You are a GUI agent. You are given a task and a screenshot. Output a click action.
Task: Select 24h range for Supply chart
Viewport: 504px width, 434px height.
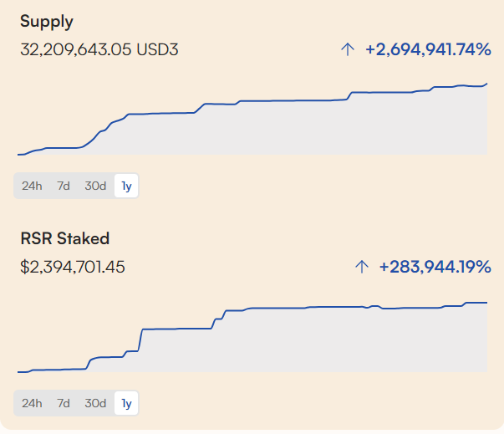click(x=32, y=186)
